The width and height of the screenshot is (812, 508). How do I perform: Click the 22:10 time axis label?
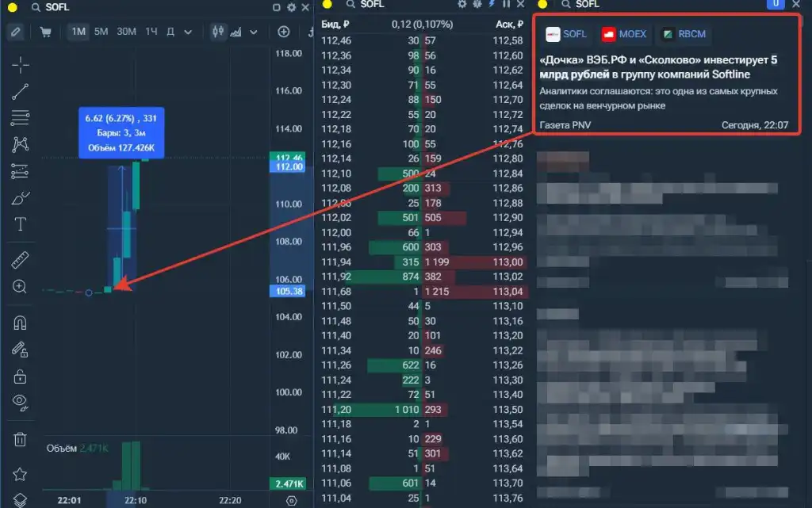tap(135, 500)
